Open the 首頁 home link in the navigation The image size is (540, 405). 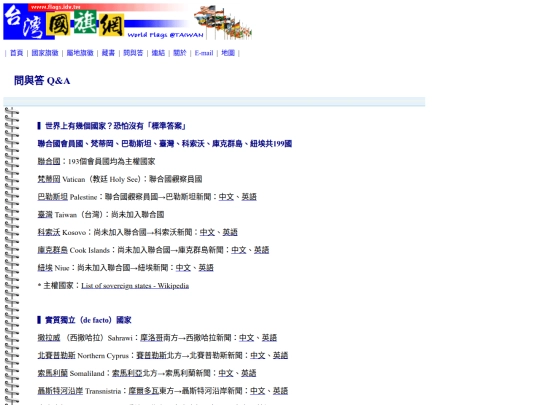(17, 53)
